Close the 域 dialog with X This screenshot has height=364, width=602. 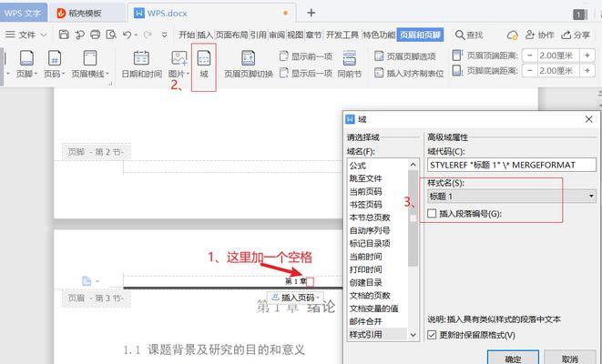[x=589, y=119]
